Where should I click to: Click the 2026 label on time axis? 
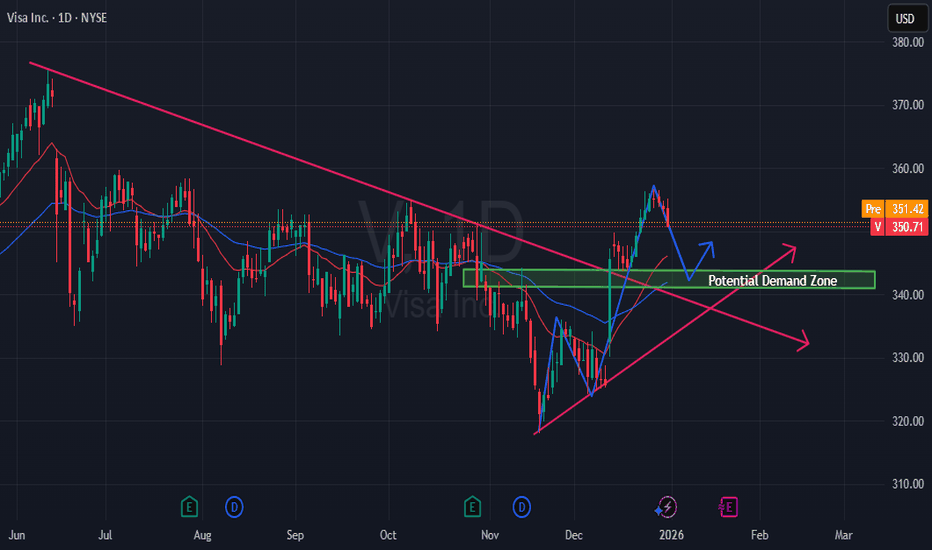coord(671,535)
